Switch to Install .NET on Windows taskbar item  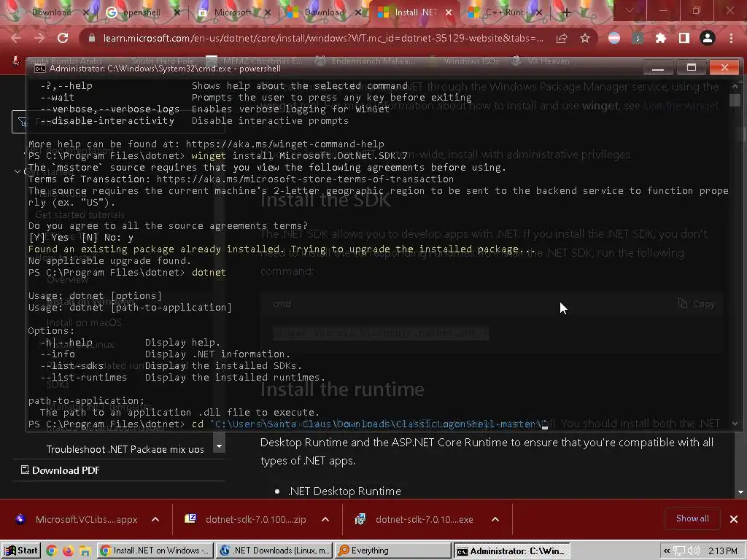(155, 551)
